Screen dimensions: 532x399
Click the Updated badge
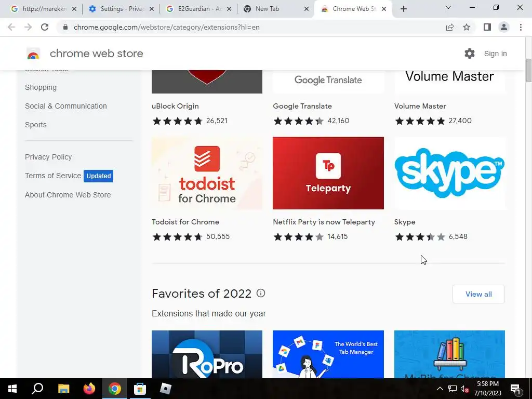tap(98, 176)
